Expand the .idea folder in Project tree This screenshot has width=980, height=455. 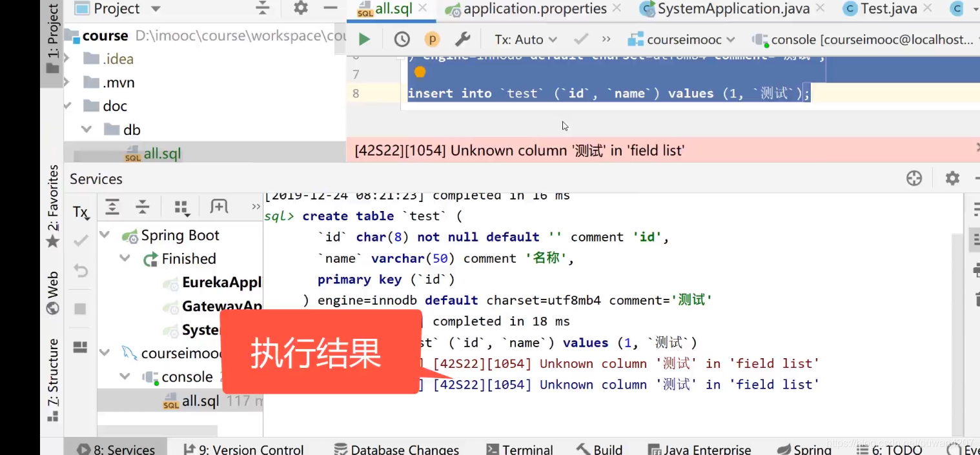click(66, 59)
